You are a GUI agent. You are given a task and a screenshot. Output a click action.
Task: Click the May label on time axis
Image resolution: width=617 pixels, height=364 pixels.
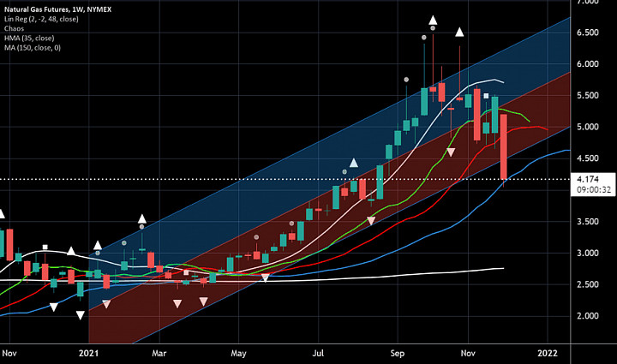(238, 354)
